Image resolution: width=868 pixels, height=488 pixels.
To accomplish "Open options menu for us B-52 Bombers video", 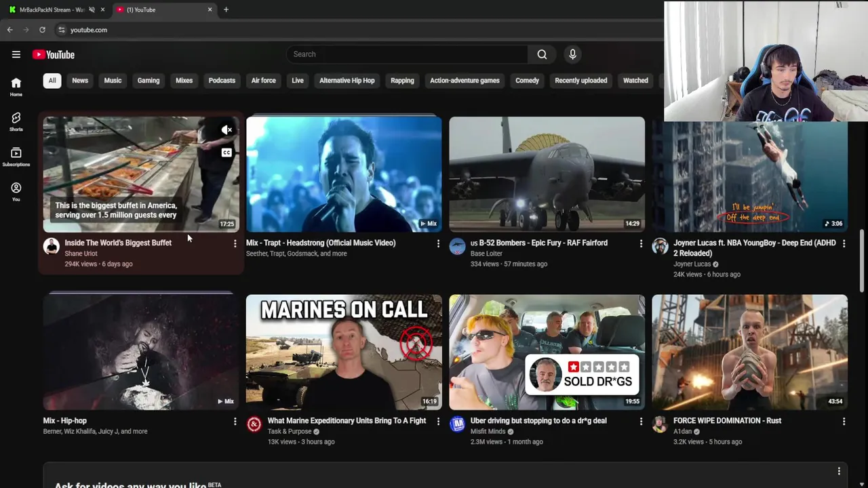I will (x=641, y=243).
